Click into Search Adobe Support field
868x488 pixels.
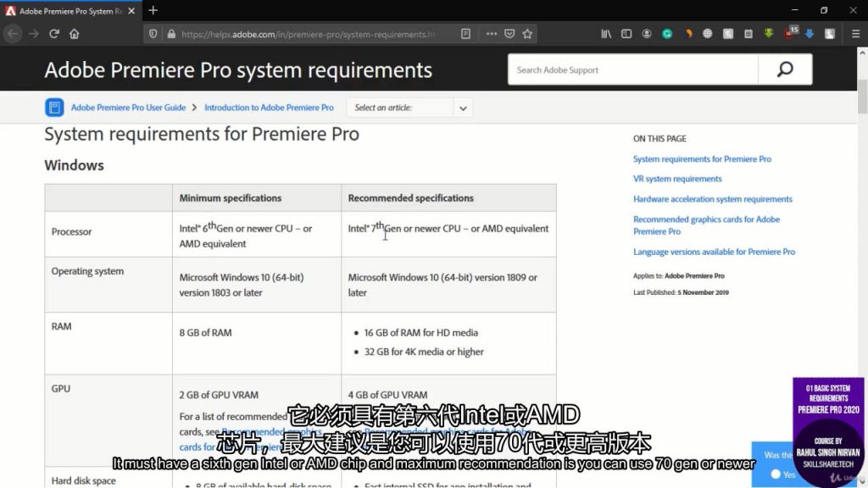[632, 69]
